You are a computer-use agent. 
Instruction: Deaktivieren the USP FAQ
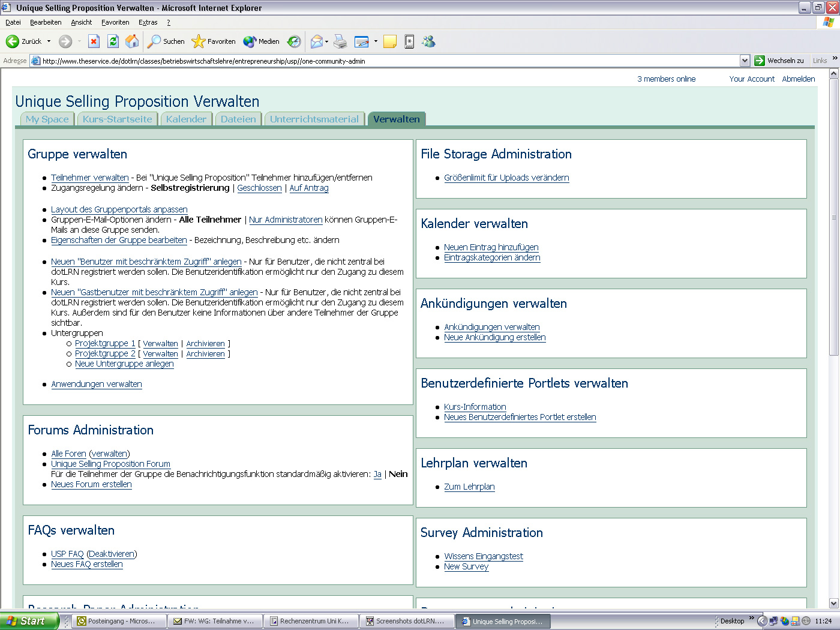click(x=112, y=554)
